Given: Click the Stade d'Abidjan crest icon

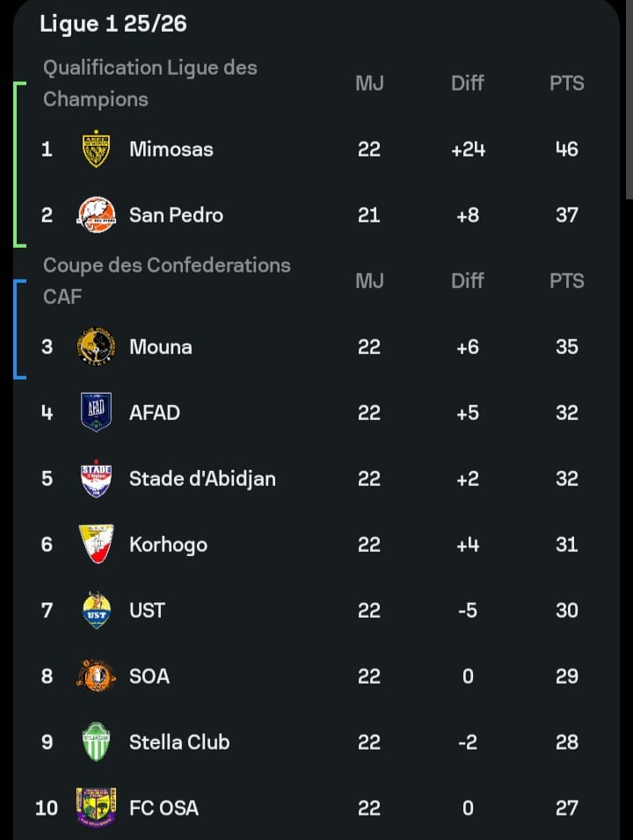Looking at the screenshot, I should point(96,479).
